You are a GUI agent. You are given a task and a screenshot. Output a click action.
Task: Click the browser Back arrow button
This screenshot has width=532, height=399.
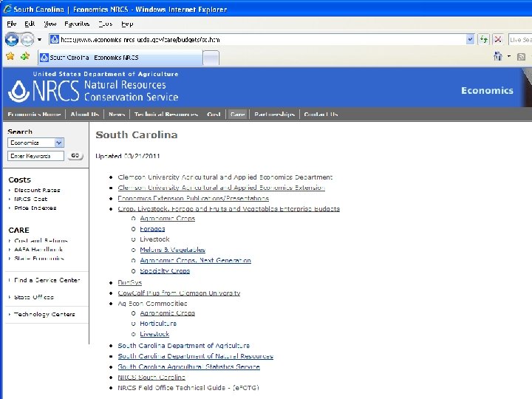[x=12, y=40]
